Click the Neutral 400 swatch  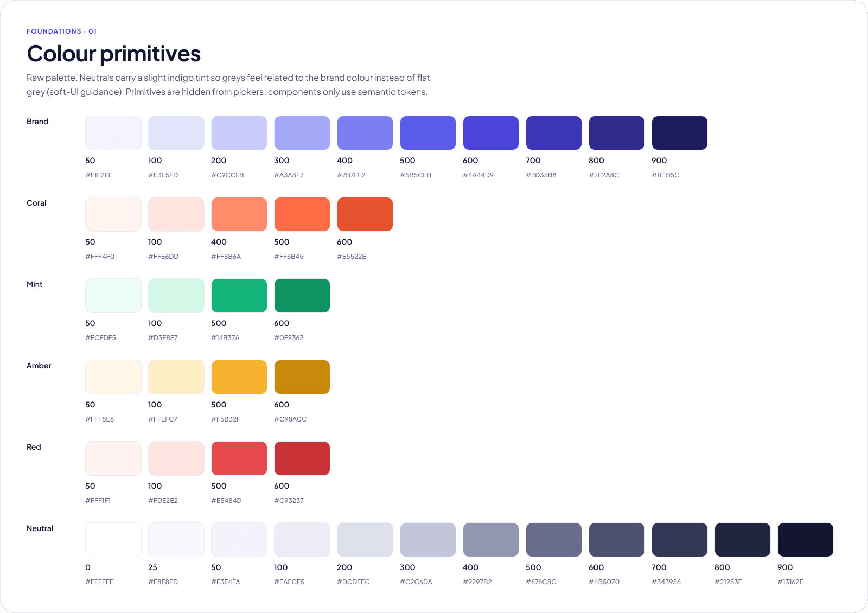pos(491,540)
